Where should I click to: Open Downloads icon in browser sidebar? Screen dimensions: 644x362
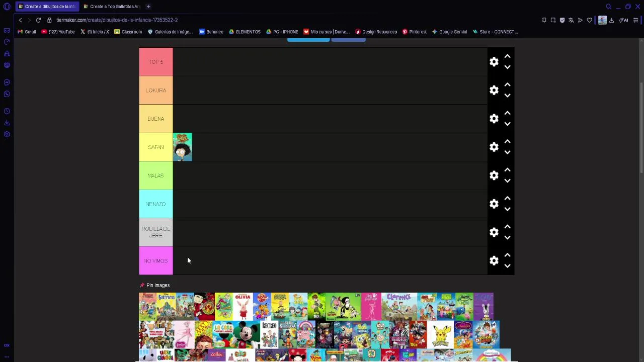[x=7, y=123]
